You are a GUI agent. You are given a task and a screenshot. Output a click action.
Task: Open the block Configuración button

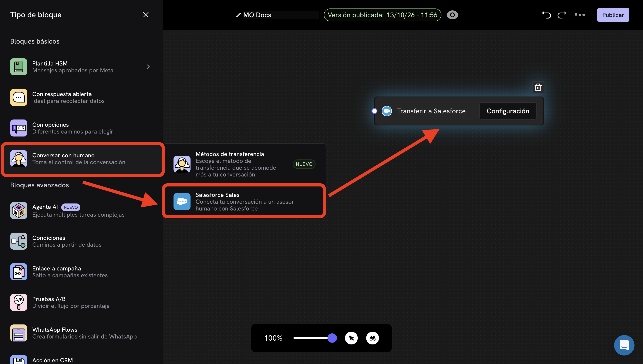click(x=508, y=111)
